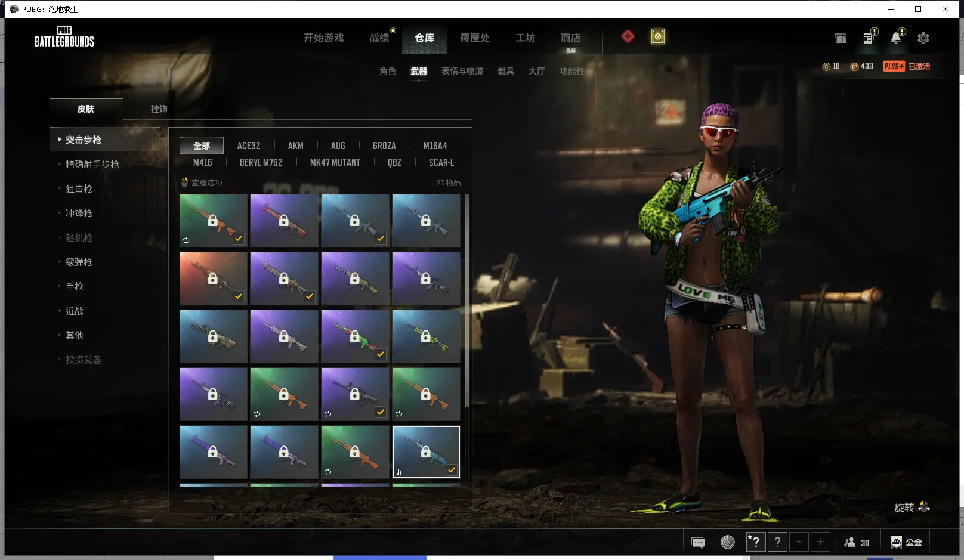Click the PLUS+ badge
The height and width of the screenshot is (560, 964).
tap(894, 66)
